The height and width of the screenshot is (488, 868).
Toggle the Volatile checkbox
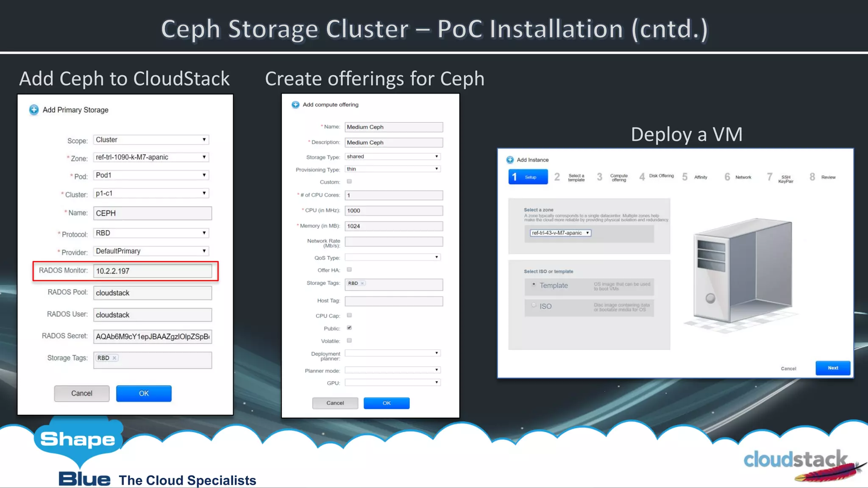[349, 341]
